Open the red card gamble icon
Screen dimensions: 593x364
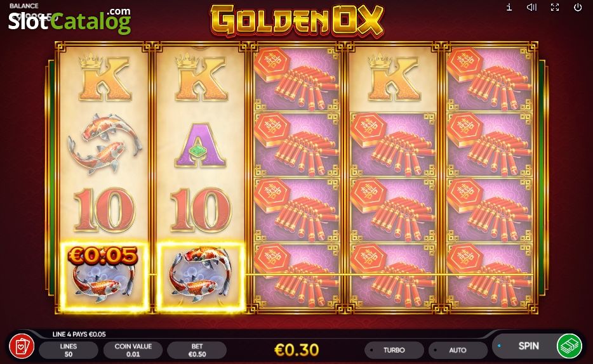(x=22, y=346)
